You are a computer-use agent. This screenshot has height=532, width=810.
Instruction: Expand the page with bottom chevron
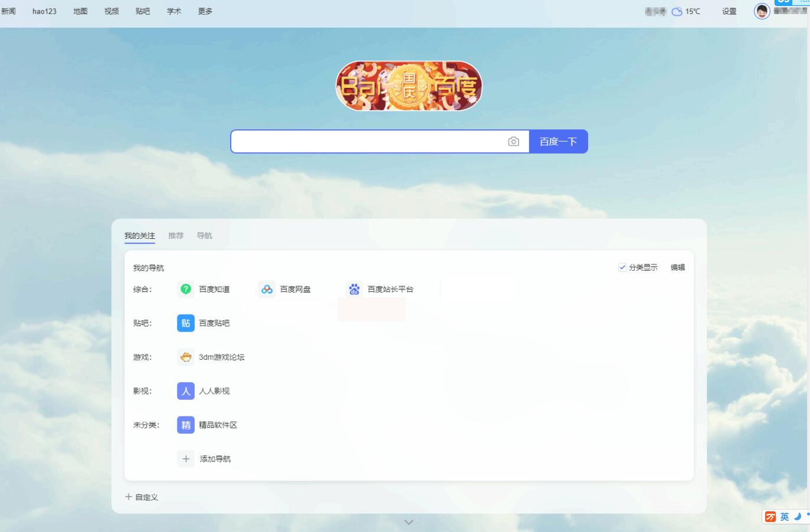[409, 522]
